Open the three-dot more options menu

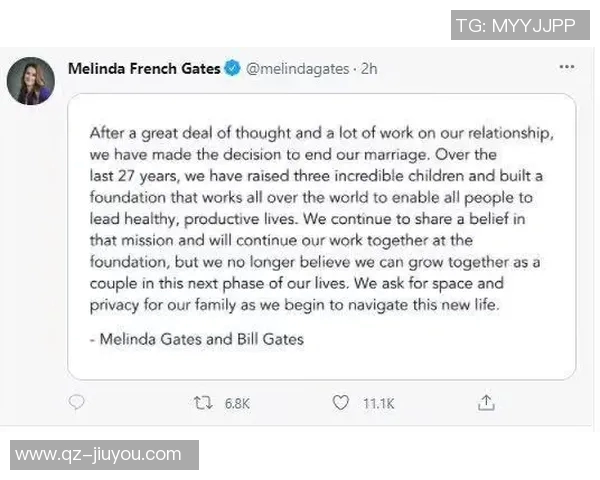[x=567, y=67]
